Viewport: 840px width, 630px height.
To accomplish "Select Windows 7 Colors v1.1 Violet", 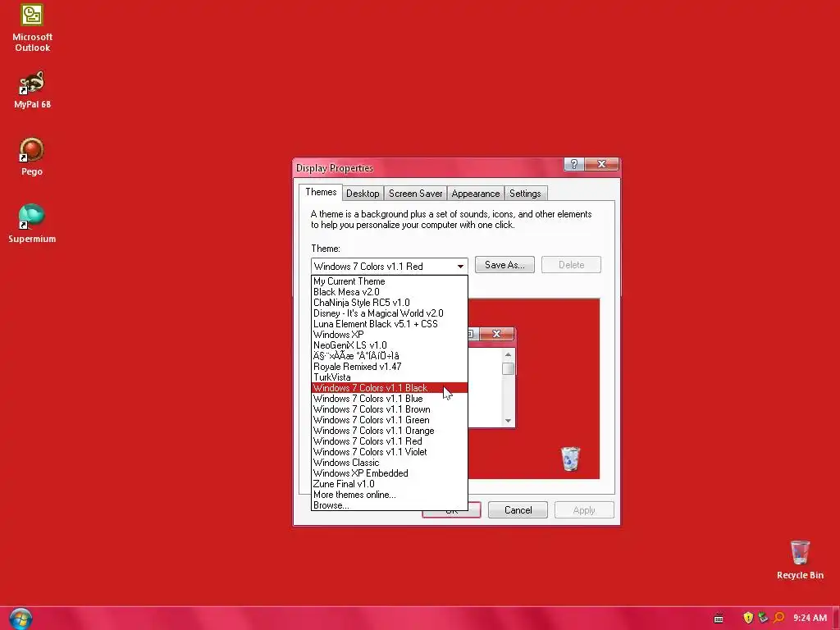I will (x=390, y=452).
